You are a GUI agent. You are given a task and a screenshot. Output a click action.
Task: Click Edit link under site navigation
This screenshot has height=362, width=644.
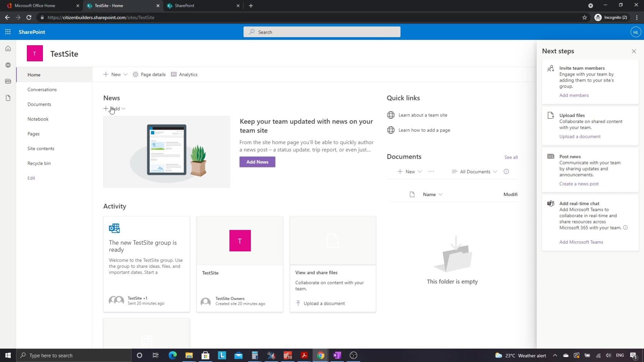pyautogui.click(x=31, y=178)
